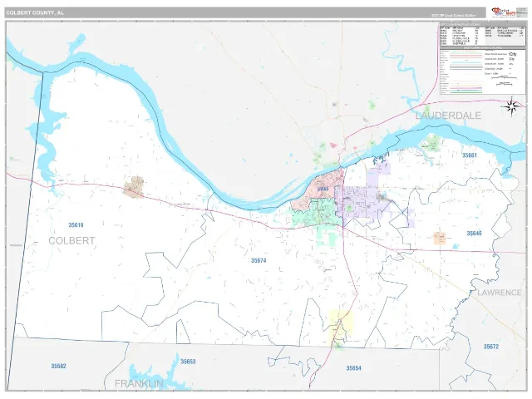The width and height of the screenshot is (532, 399).
Task: Click the ZIP code index table
Action: pos(482,35)
